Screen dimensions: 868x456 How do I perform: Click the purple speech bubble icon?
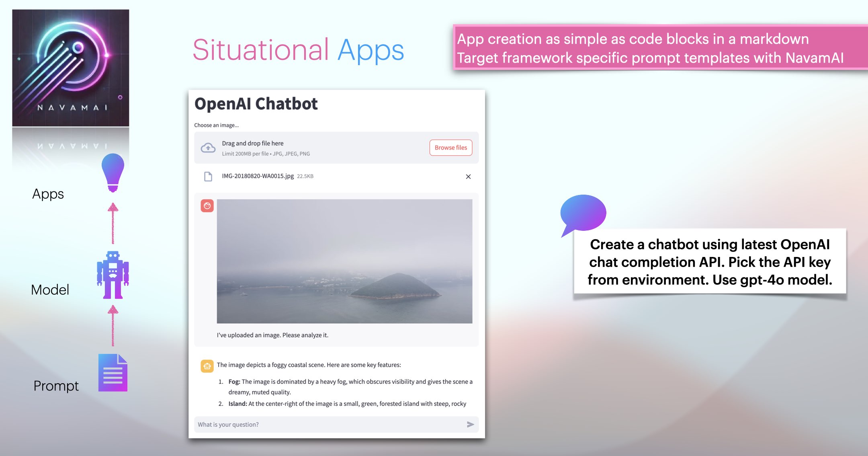[583, 215]
